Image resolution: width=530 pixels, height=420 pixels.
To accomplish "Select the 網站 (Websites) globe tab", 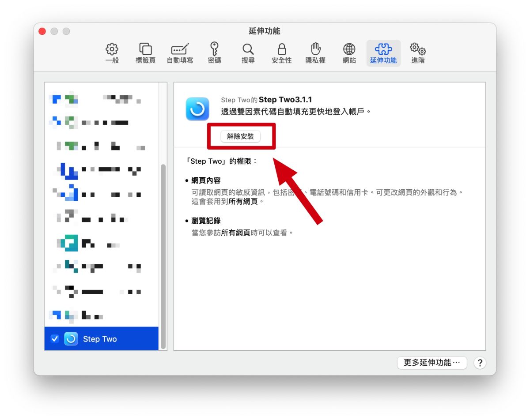I will pos(349,53).
